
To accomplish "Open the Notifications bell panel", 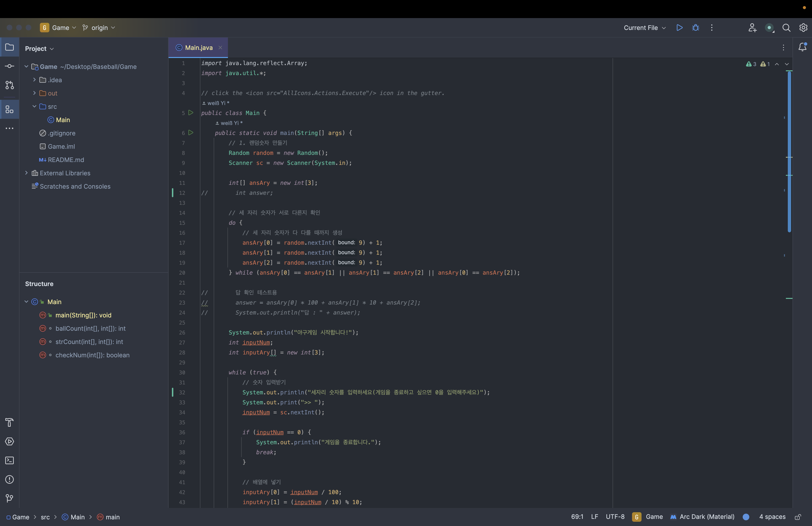I will coord(803,47).
